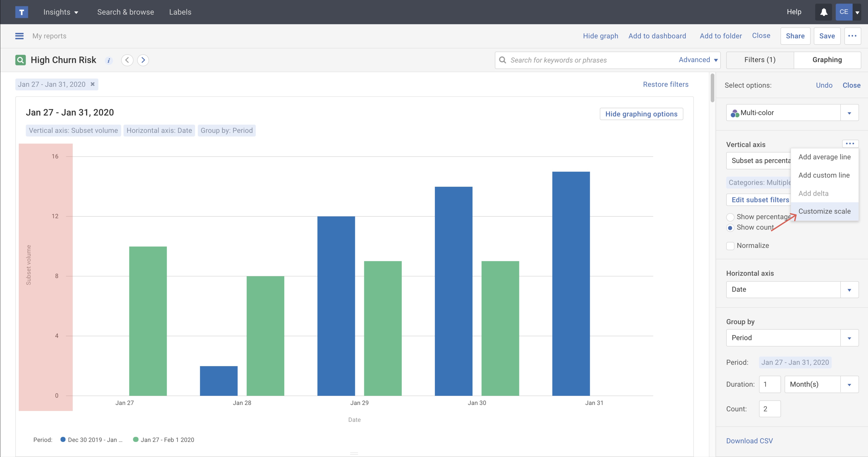Viewport: 868px width, 457px height.
Task: Click the Count input field
Action: click(770, 409)
